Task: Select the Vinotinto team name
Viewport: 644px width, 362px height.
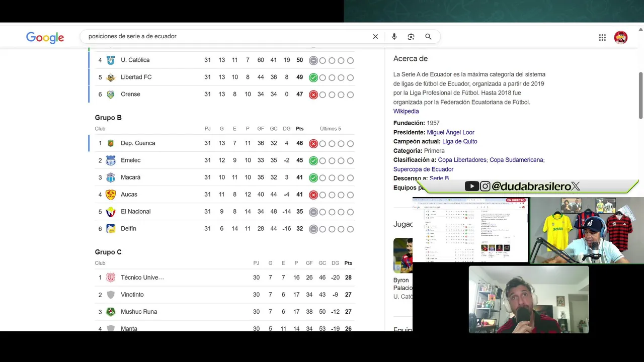Action: tap(132, 295)
